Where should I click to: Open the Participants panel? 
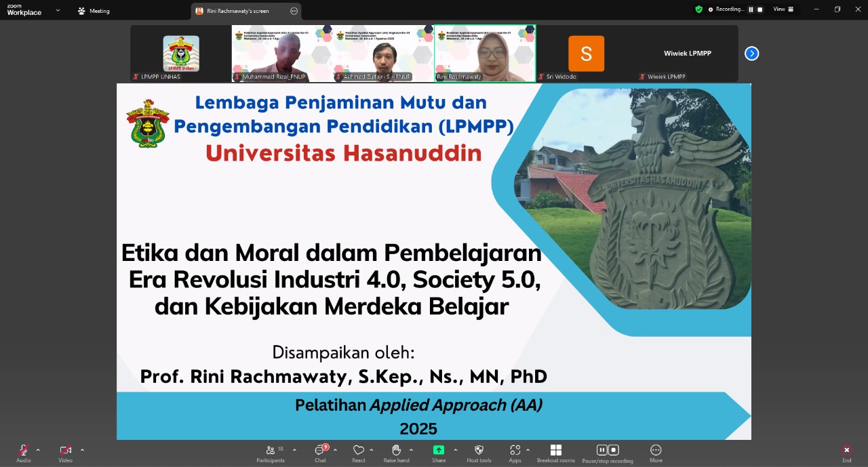[271, 451]
